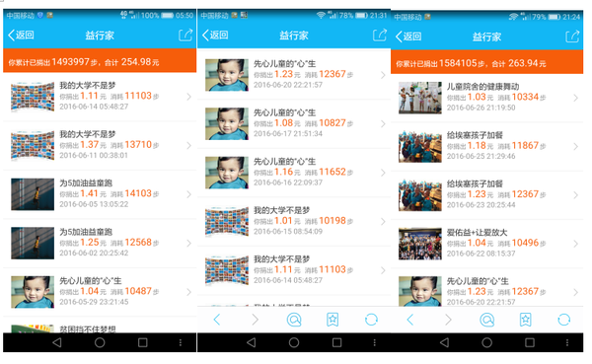Open chevron on 1.25元 12568步 row
The width and height of the screenshot is (592, 364).
tap(188, 244)
